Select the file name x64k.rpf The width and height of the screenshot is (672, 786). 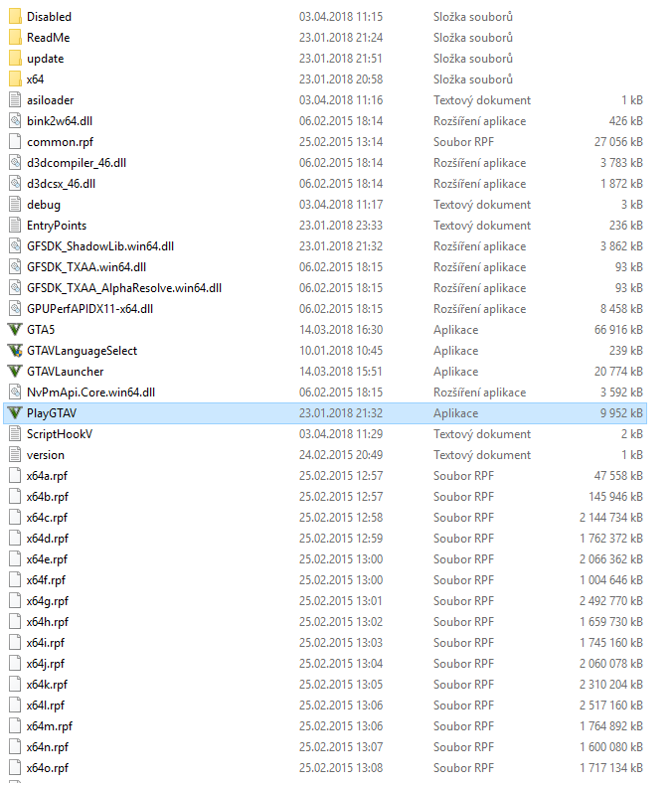[47, 685]
